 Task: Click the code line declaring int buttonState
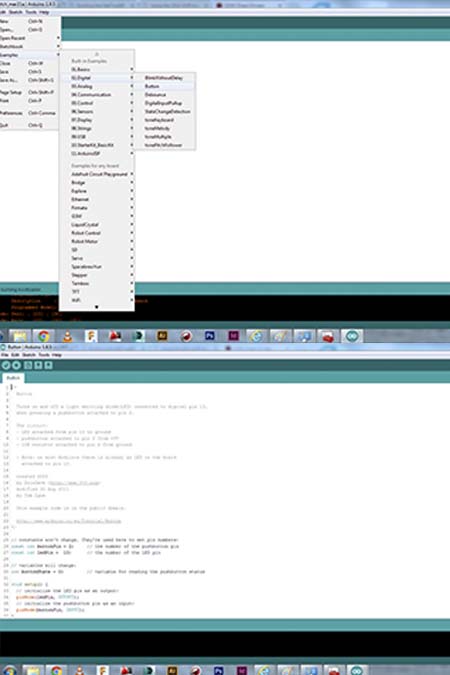pos(108,572)
